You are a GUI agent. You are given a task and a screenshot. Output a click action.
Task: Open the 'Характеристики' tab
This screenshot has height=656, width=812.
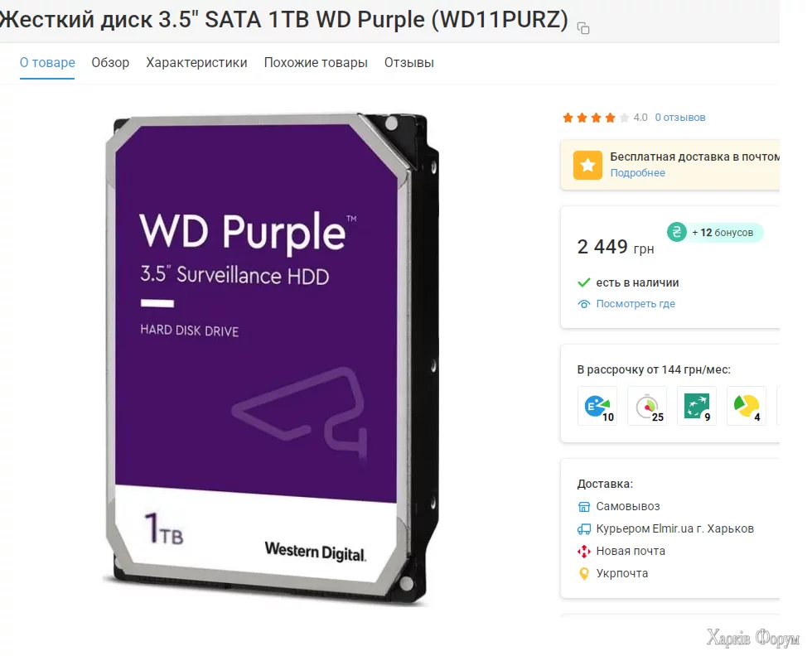click(x=197, y=63)
